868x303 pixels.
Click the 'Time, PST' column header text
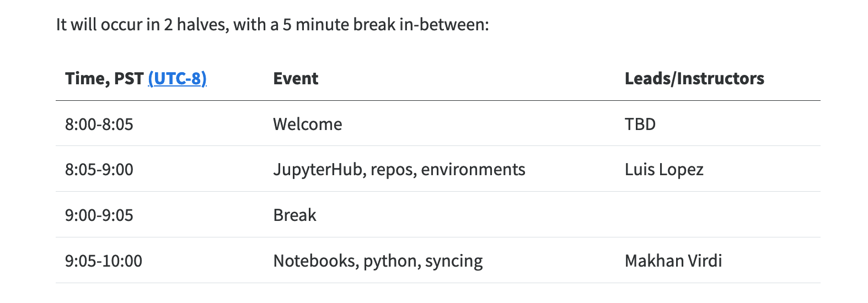coord(104,79)
